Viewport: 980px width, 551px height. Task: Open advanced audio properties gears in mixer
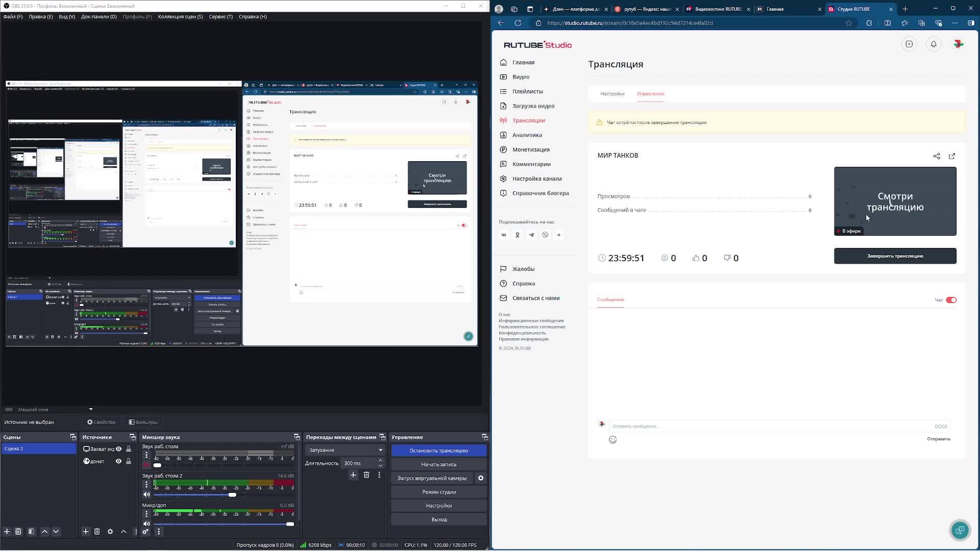(x=145, y=532)
